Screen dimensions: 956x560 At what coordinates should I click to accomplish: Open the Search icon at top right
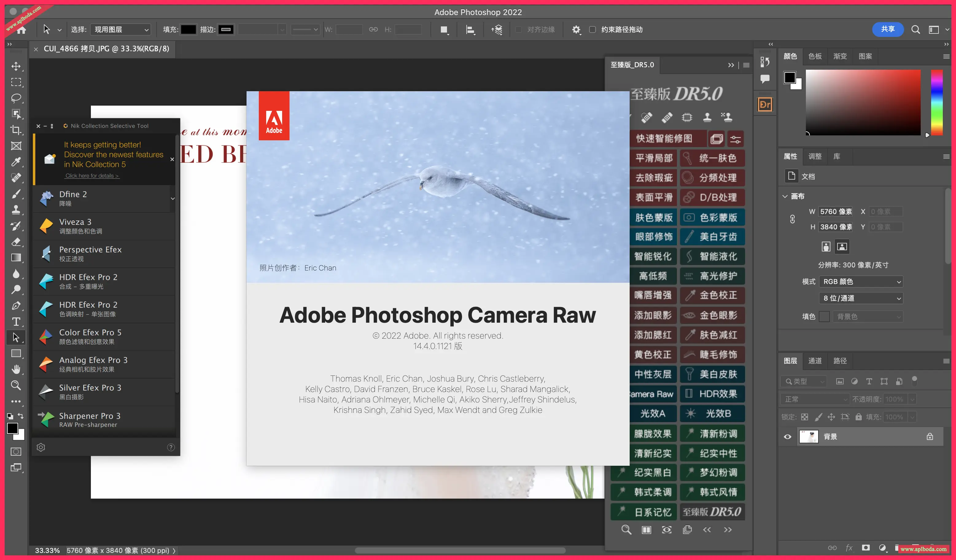click(915, 29)
